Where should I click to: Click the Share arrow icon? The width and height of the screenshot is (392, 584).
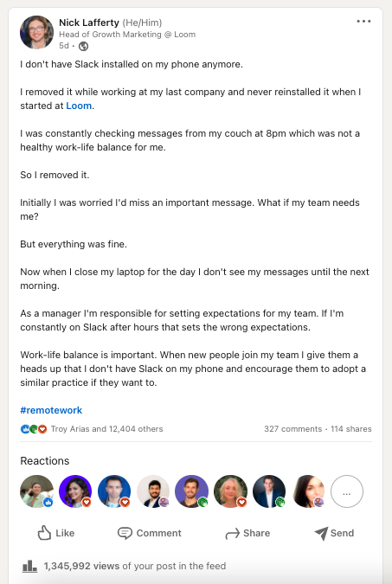pos(232,534)
